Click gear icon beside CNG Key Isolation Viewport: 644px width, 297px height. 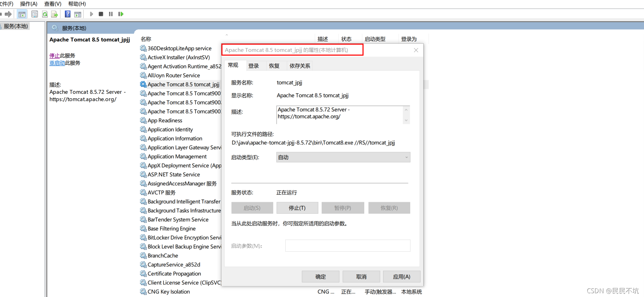click(143, 292)
